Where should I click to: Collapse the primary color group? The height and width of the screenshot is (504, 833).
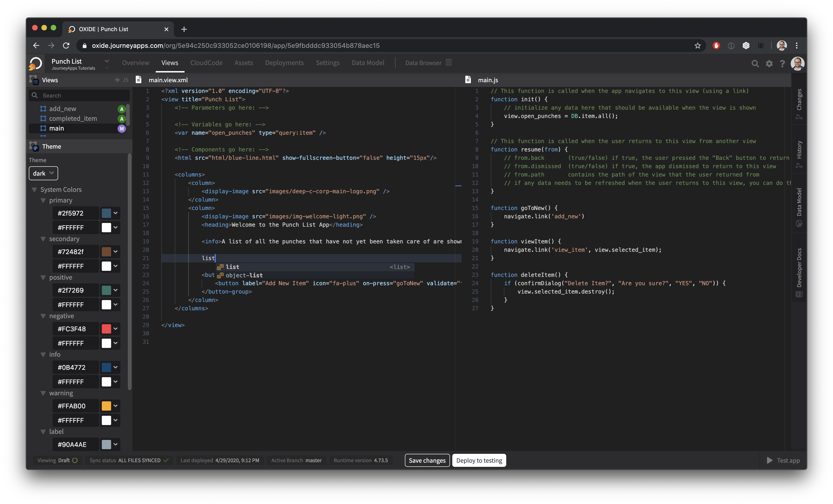click(43, 200)
